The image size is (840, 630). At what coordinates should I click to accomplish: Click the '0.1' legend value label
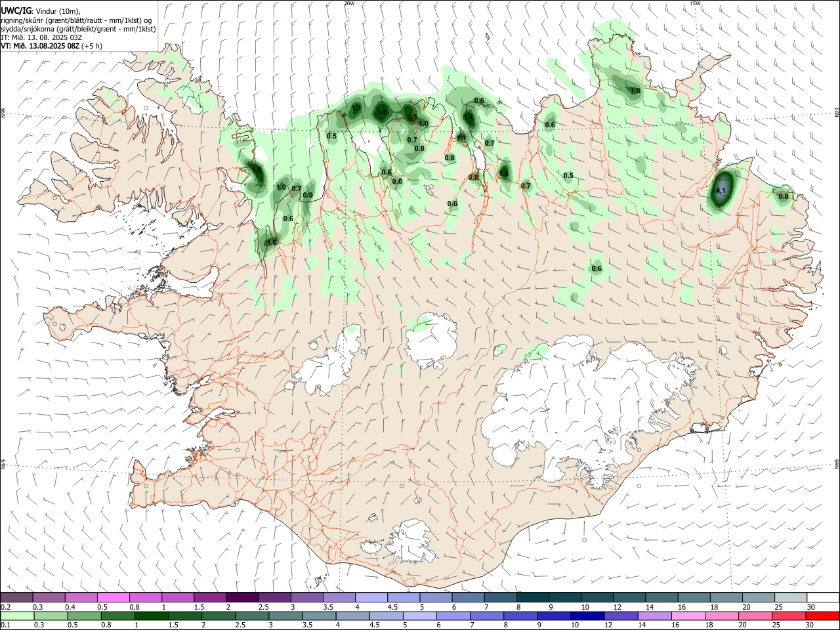point(5,625)
